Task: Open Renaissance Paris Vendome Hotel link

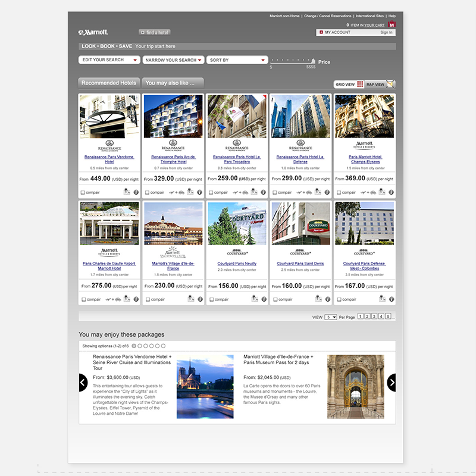Action: [x=109, y=159]
